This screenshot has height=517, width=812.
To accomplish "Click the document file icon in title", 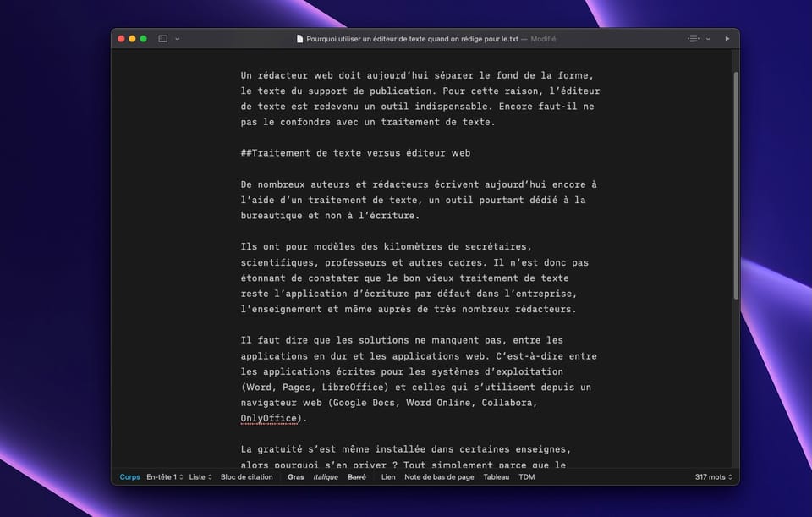I will pos(299,39).
